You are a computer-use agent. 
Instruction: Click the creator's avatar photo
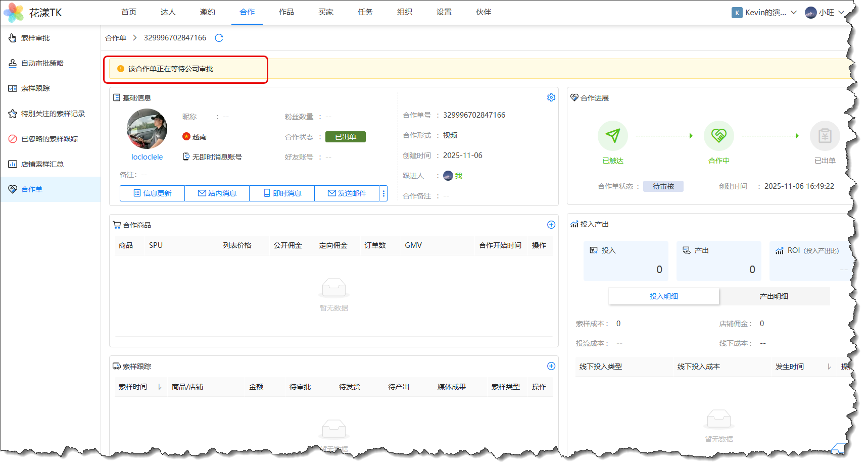coord(147,129)
